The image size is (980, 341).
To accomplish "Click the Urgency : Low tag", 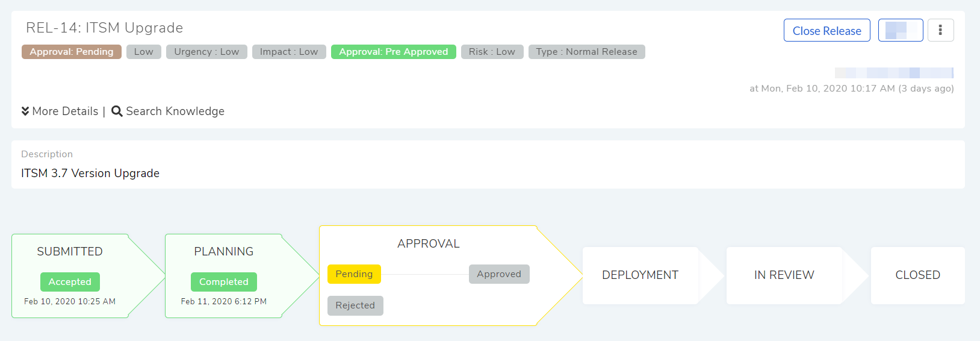I will point(206,52).
